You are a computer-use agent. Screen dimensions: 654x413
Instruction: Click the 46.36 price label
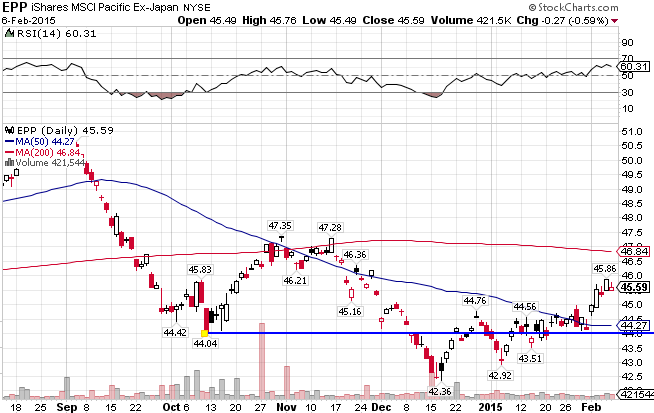355,254
